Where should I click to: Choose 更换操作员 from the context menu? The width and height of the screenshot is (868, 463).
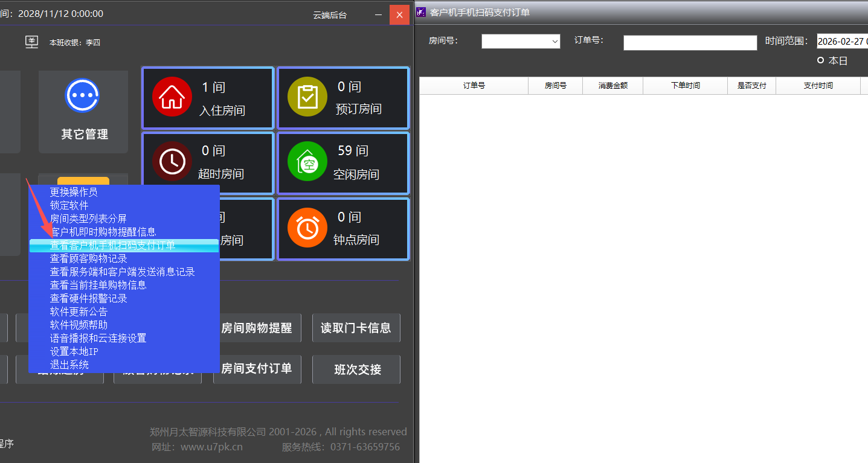point(74,192)
